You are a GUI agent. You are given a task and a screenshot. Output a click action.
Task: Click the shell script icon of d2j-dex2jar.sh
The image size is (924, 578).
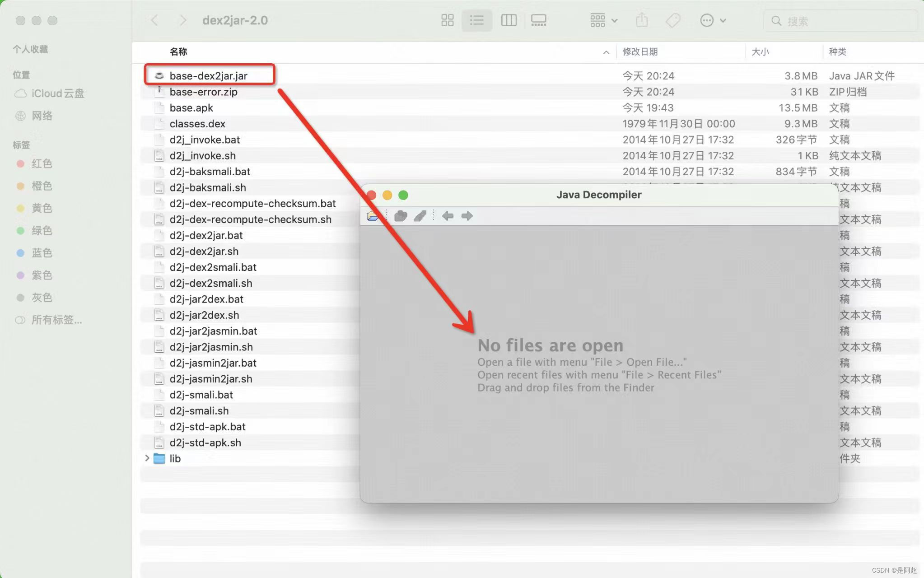tap(159, 251)
